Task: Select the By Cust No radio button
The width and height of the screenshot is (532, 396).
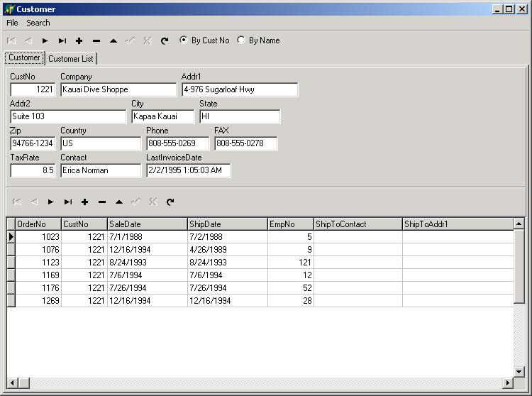Action: point(184,40)
